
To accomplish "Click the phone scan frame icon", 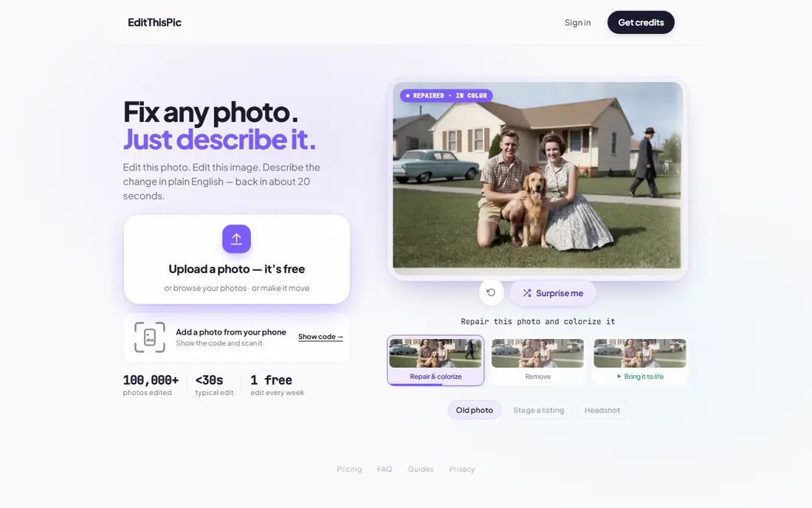I will pyautogui.click(x=150, y=337).
